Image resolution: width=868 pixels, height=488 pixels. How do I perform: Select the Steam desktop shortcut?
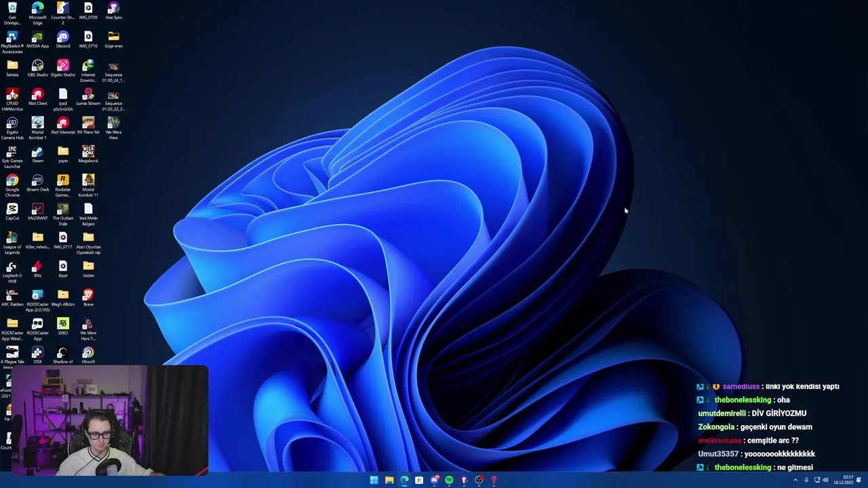(37, 155)
